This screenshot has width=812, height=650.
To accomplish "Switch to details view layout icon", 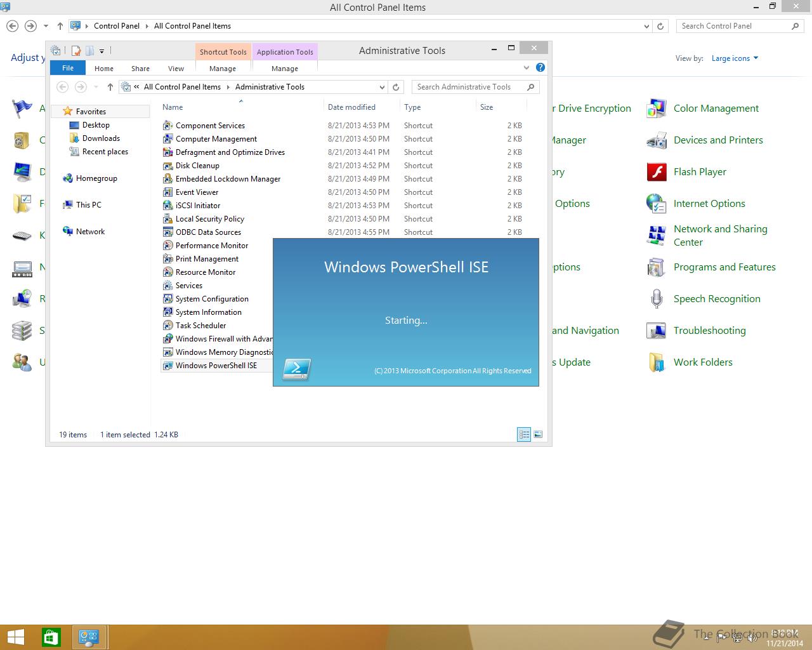I will click(x=524, y=434).
